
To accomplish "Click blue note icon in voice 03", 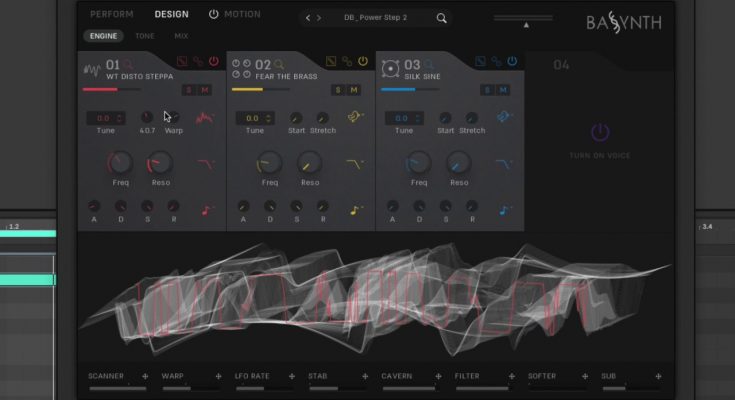I will point(505,209).
